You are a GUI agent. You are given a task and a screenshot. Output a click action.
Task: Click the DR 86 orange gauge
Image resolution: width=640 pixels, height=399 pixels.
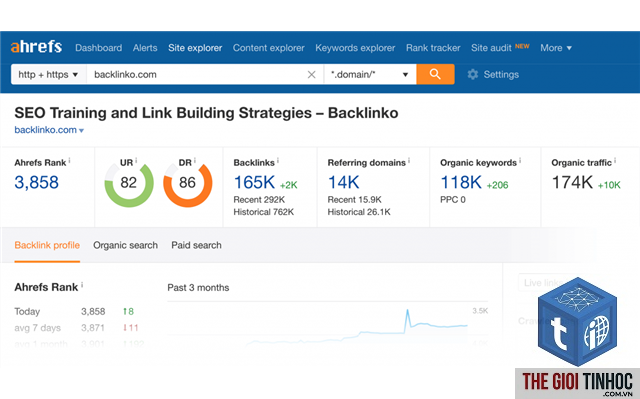tap(187, 183)
